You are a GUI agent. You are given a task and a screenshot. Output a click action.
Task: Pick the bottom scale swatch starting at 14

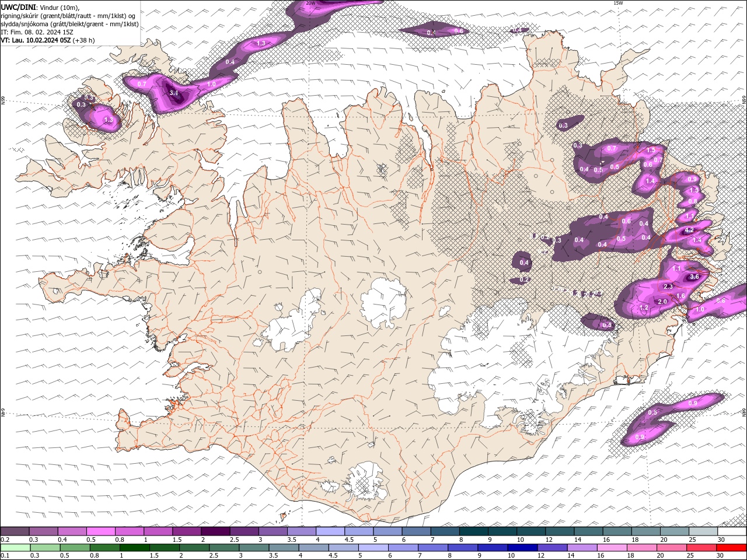coord(582,548)
